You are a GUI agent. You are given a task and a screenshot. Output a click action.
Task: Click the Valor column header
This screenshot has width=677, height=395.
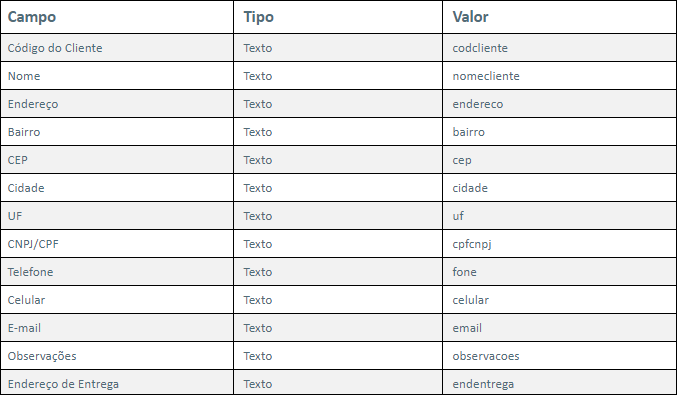[x=560, y=17]
